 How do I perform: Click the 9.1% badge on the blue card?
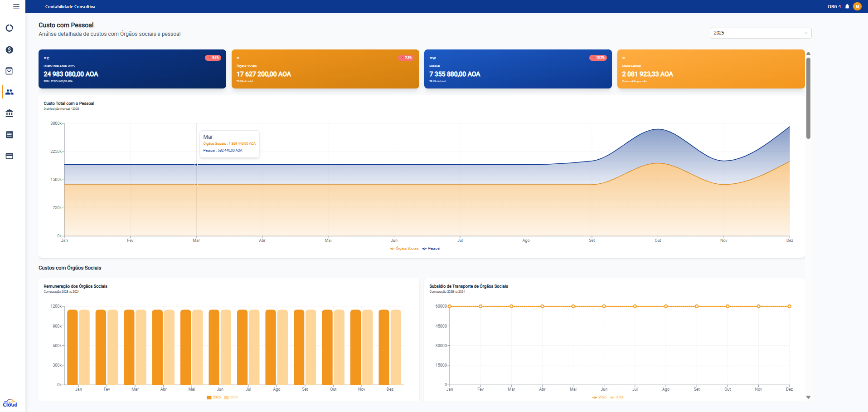[214, 58]
